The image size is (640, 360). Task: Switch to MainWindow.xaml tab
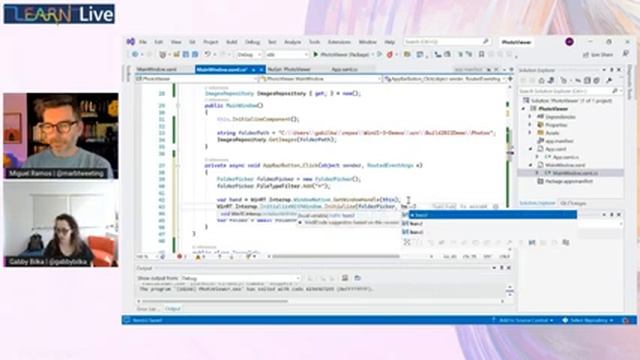157,69
